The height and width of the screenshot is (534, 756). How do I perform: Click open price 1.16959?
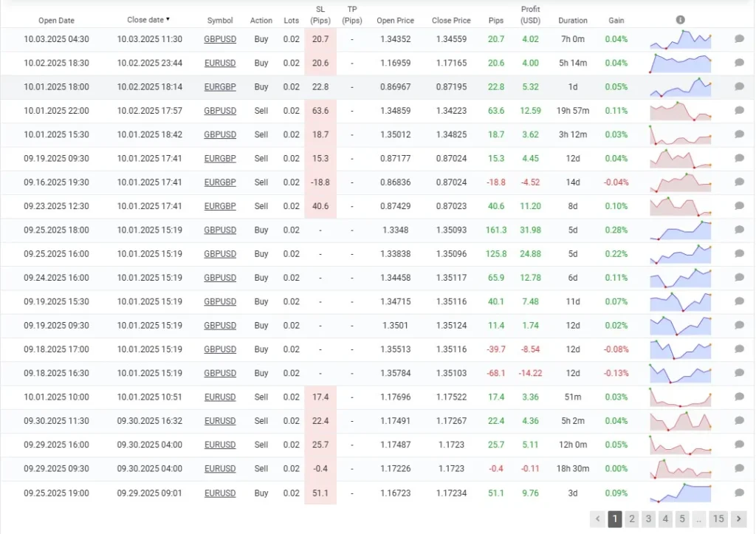click(396, 63)
